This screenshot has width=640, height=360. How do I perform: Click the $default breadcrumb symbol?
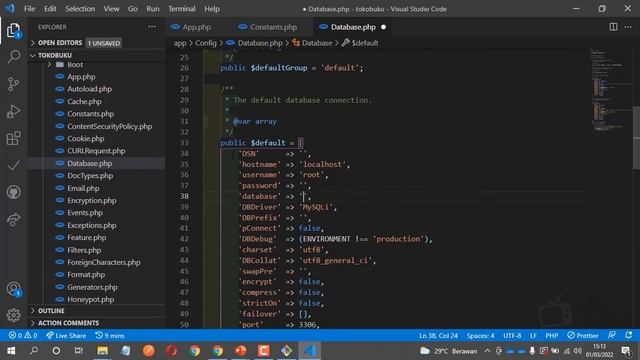364,43
